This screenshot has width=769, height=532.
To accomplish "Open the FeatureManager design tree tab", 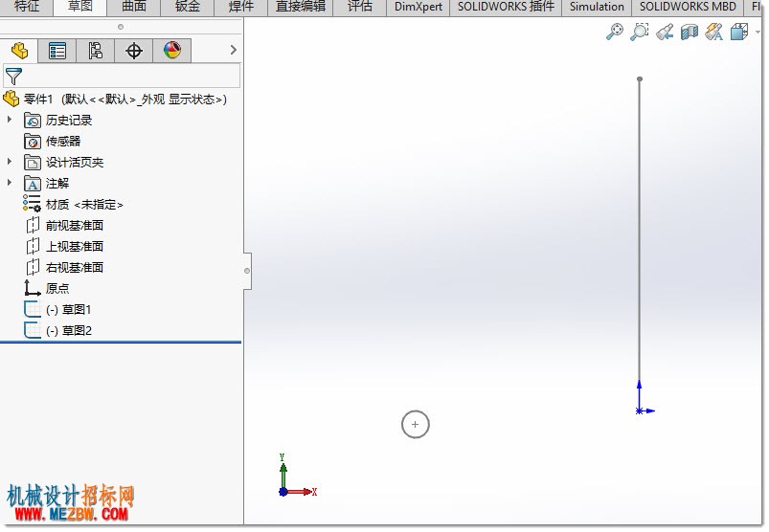I will click(x=19, y=51).
